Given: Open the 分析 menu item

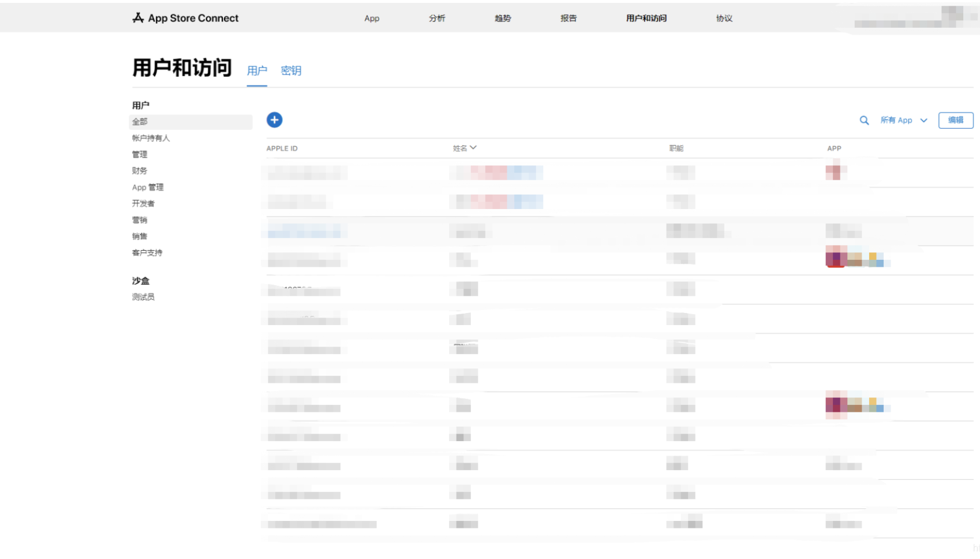Looking at the screenshot, I should click(437, 18).
